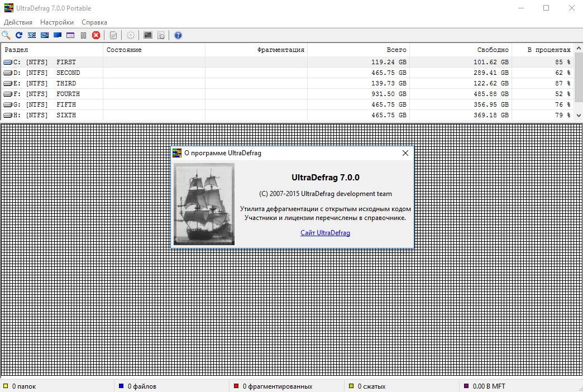Image resolution: width=583 pixels, height=392 pixels.
Task: Select the D: [NTFS] SECOND drive row
Action: 288,73
